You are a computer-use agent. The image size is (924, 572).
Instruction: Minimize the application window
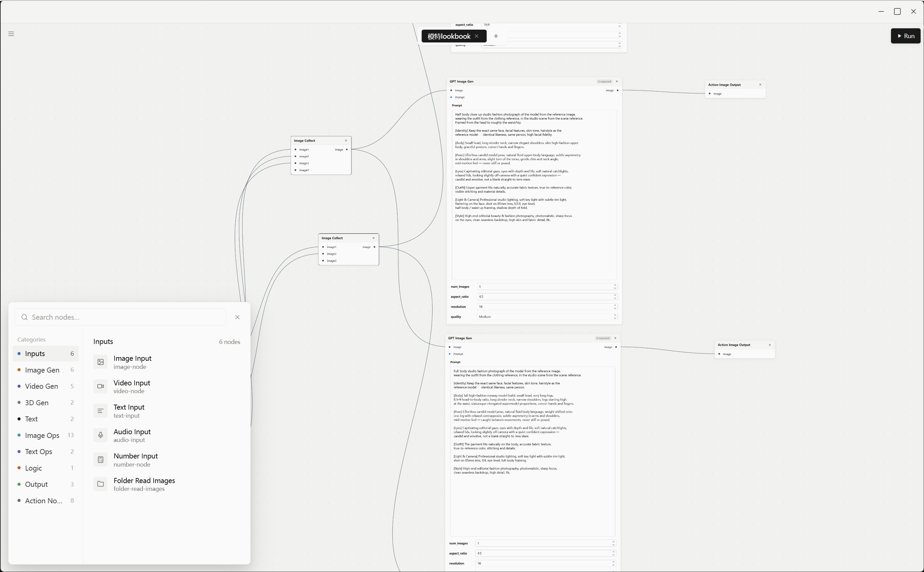tap(881, 11)
